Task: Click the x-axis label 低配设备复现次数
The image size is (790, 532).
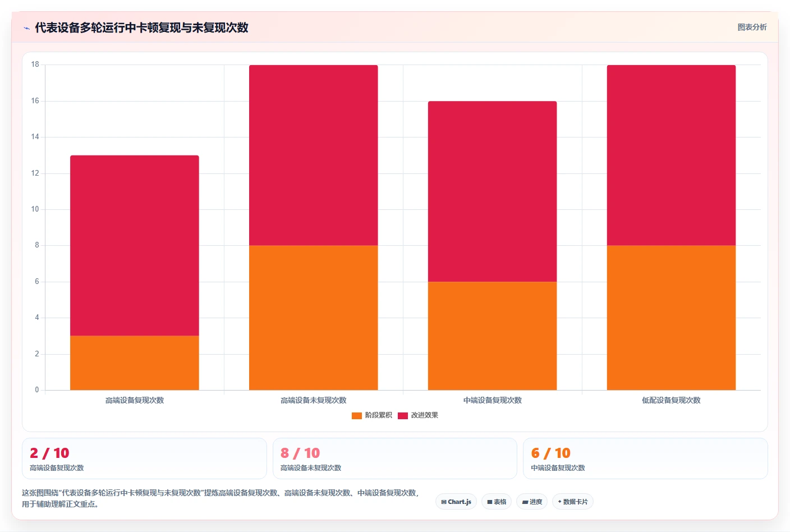Action: (672, 400)
